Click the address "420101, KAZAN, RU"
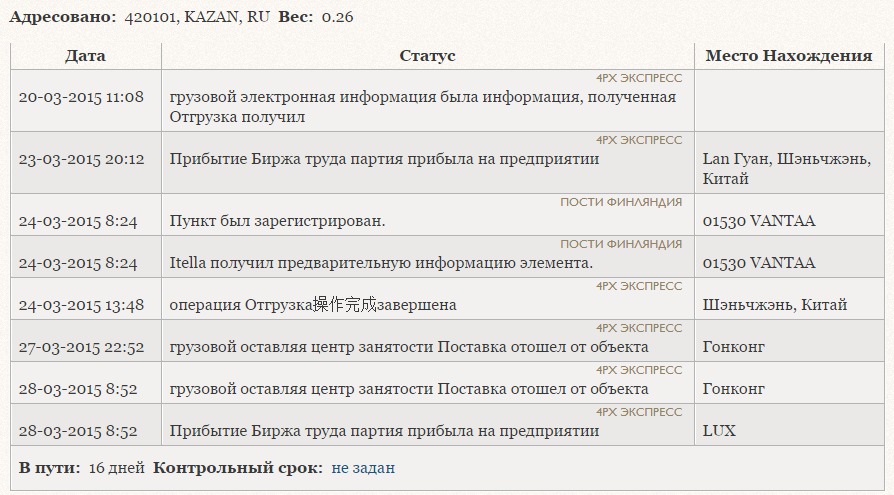Screen dimensions: 894x495 click(196, 17)
